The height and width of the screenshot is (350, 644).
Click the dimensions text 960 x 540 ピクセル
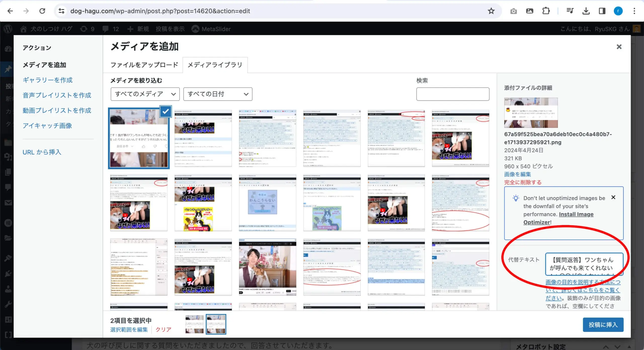click(x=528, y=166)
